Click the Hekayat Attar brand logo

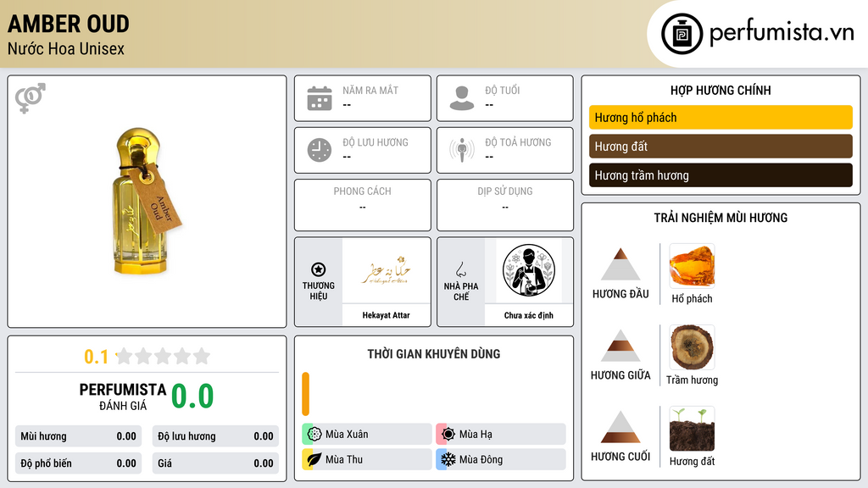[x=387, y=270]
